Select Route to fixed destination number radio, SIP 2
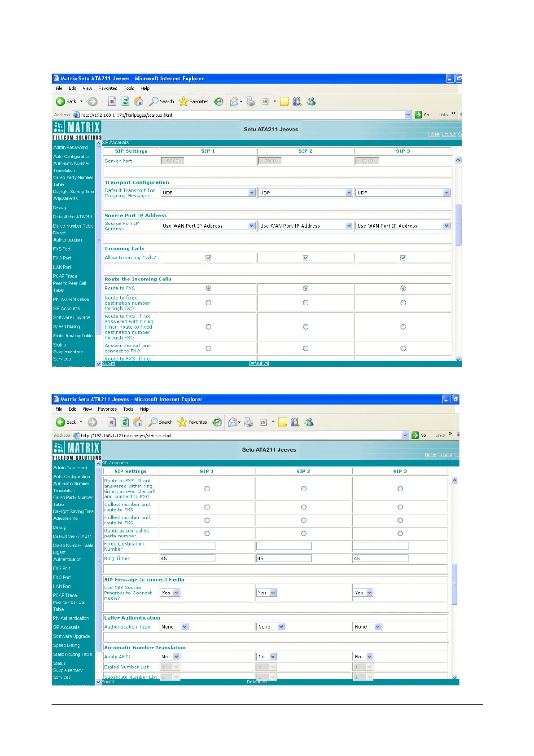The image size is (534, 756). click(x=306, y=303)
